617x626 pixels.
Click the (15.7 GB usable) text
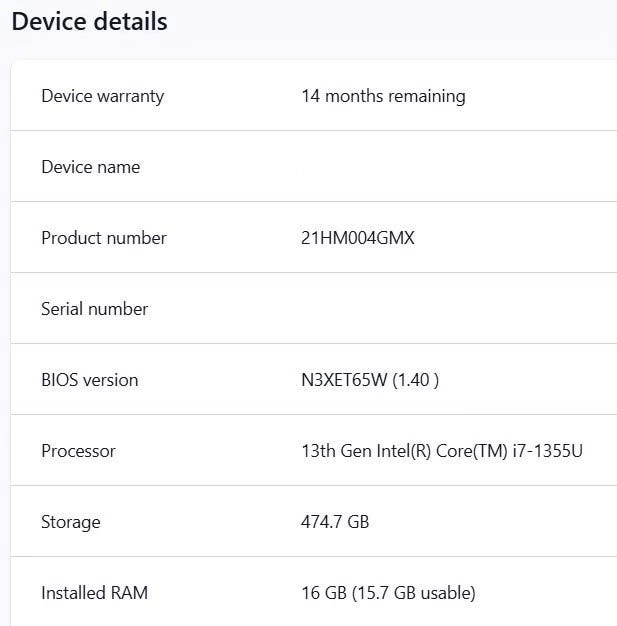click(414, 593)
